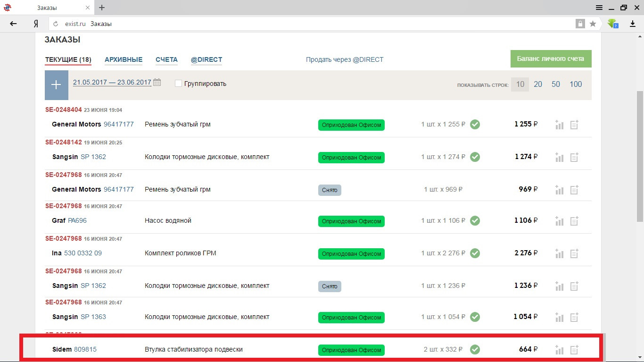Open part number PA696 link

pyautogui.click(x=77, y=220)
